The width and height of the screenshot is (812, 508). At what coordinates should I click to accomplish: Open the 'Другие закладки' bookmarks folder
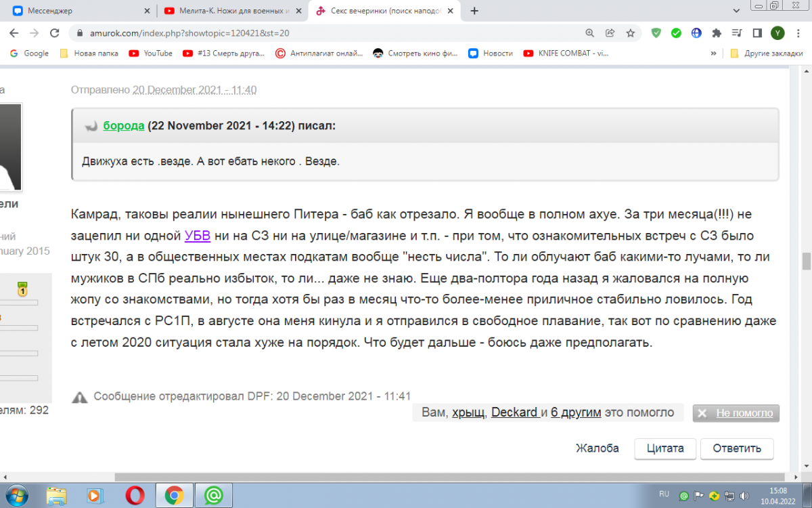(x=765, y=53)
